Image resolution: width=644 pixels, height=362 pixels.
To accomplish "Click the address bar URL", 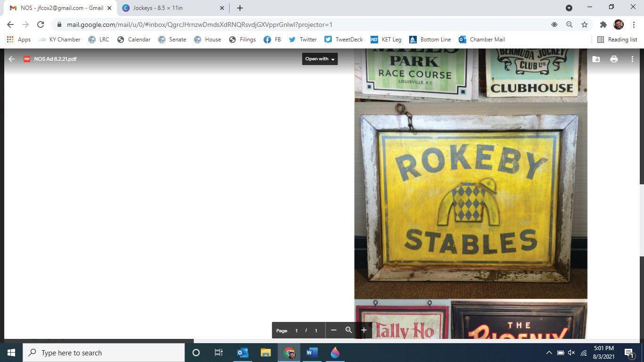I will tap(199, 25).
